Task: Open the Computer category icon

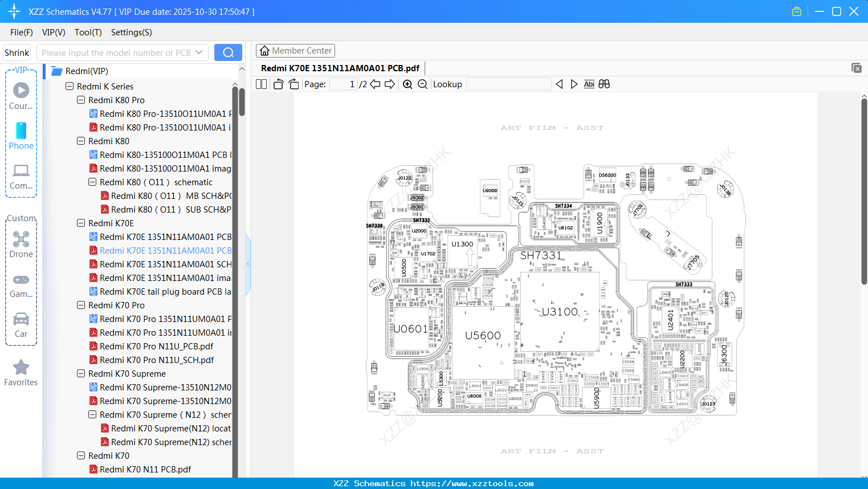Action: tap(21, 176)
